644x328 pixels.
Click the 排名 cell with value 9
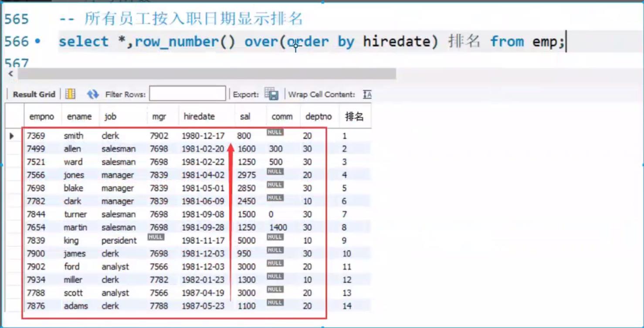344,241
